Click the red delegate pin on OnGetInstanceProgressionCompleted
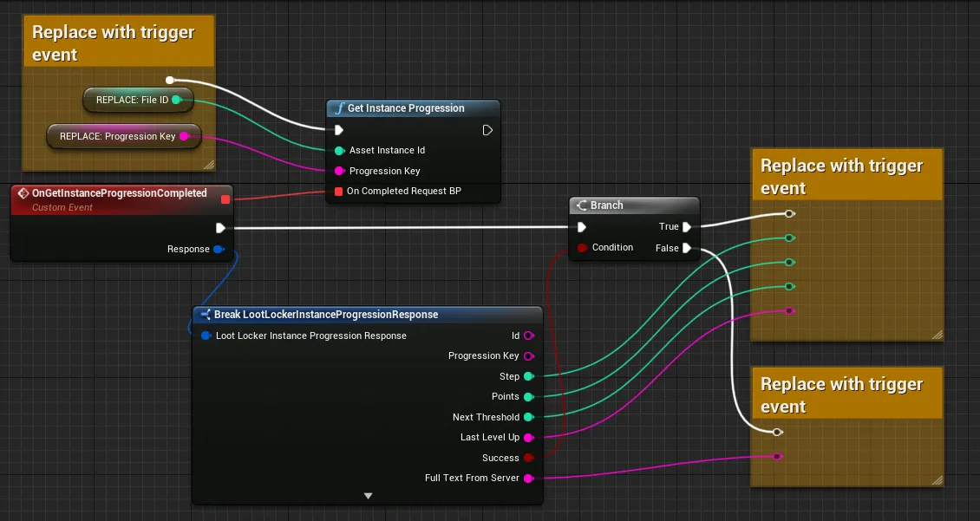The height and width of the screenshot is (521, 980). pos(225,199)
